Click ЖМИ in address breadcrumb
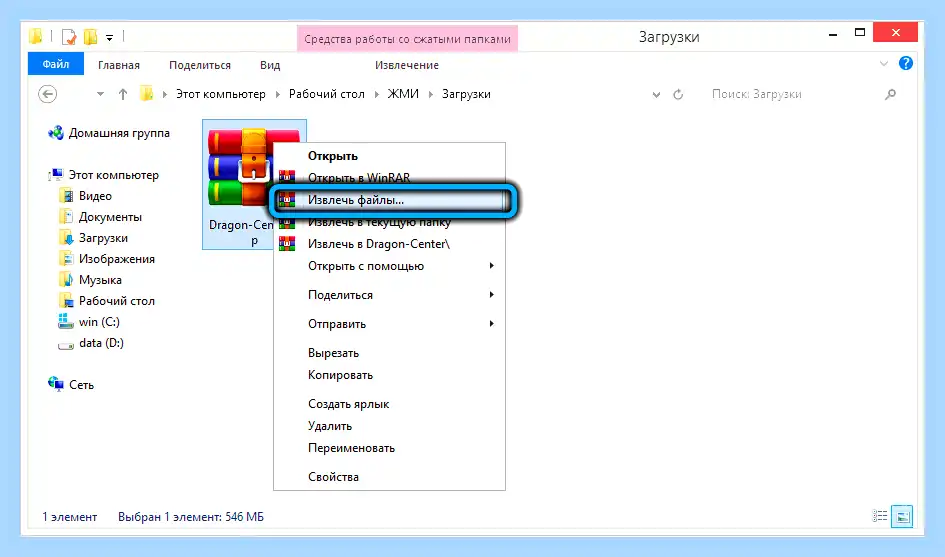 point(403,94)
